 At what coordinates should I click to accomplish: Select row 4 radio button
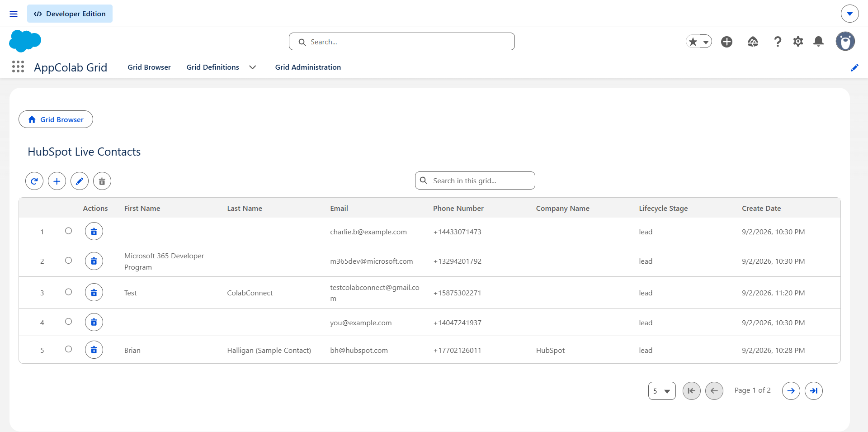[x=68, y=321]
